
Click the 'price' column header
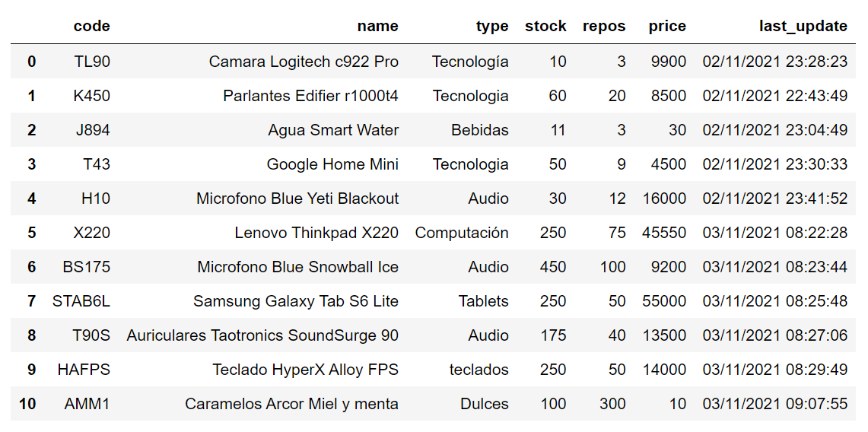tap(667, 26)
